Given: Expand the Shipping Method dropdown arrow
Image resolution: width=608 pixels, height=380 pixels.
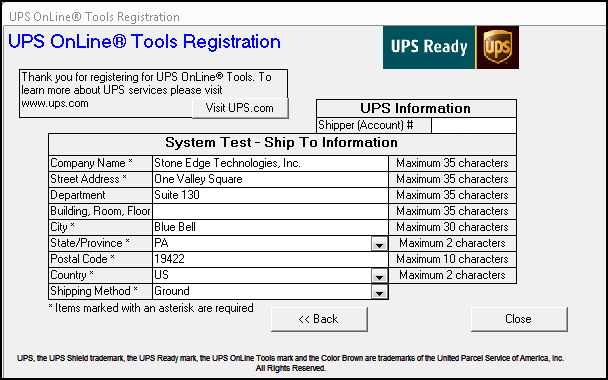Looking at the screenshot, I should tap(379, 292).
